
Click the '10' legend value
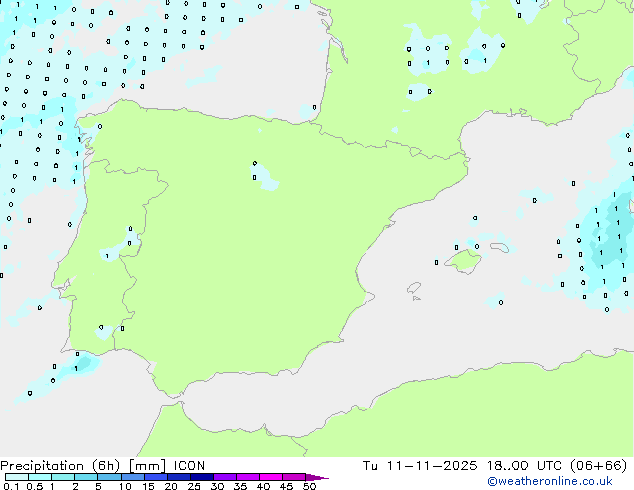click(x=125, y=486)
